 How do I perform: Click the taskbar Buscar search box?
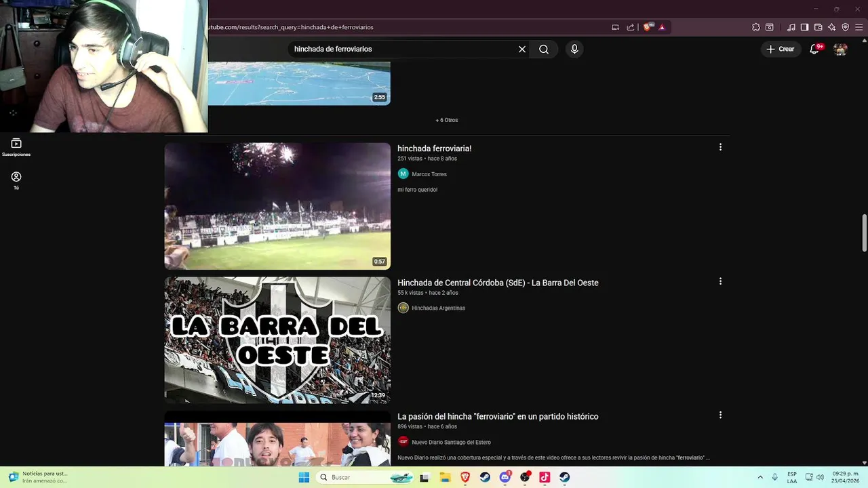click(x=366, y=477)
